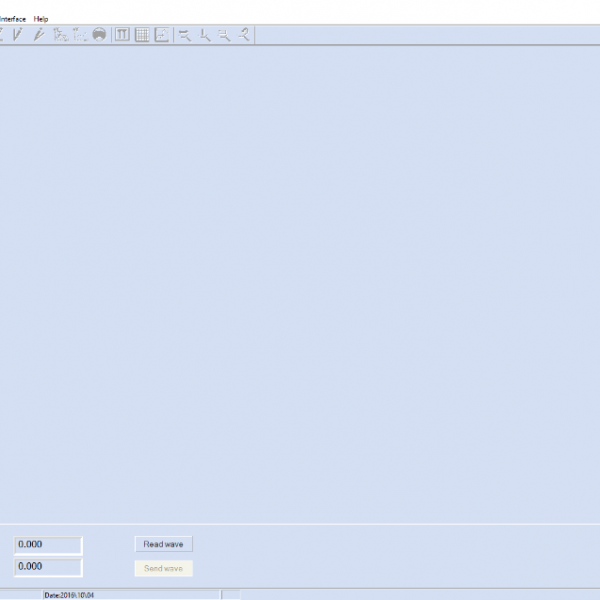Viewport: 600px width, 600px height.
Task: Open the Help menu
Action: (x=41, y=19)
